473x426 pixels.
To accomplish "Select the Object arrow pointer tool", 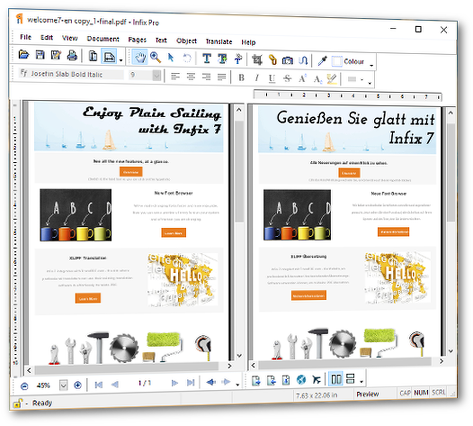I will [x=171, y=58].
